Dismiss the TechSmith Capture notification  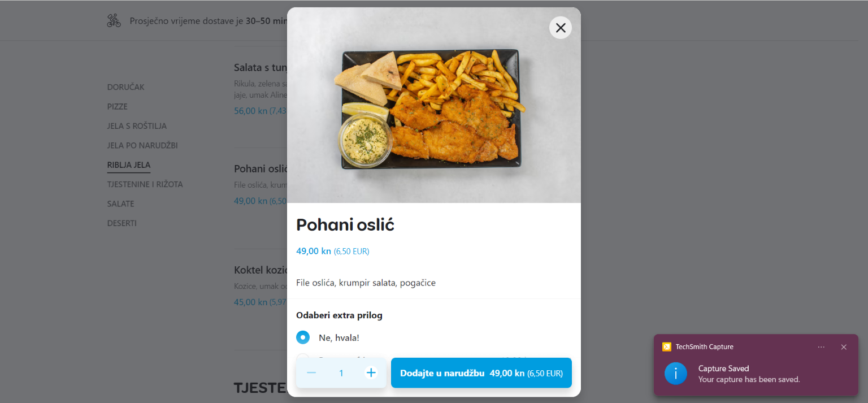844,347
